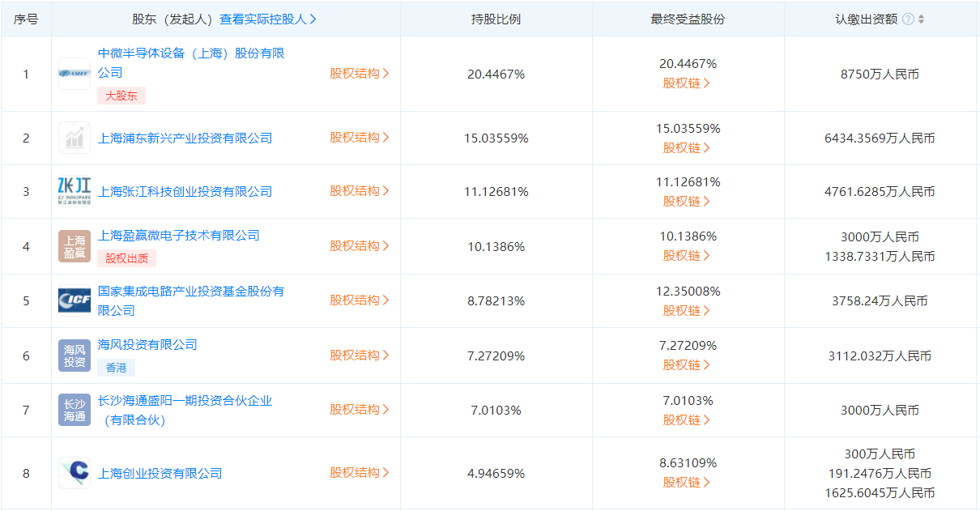Expand 股权结构 for 上海张江科技创业投资 row
980x511 pixels.
(x=360, y=191)
